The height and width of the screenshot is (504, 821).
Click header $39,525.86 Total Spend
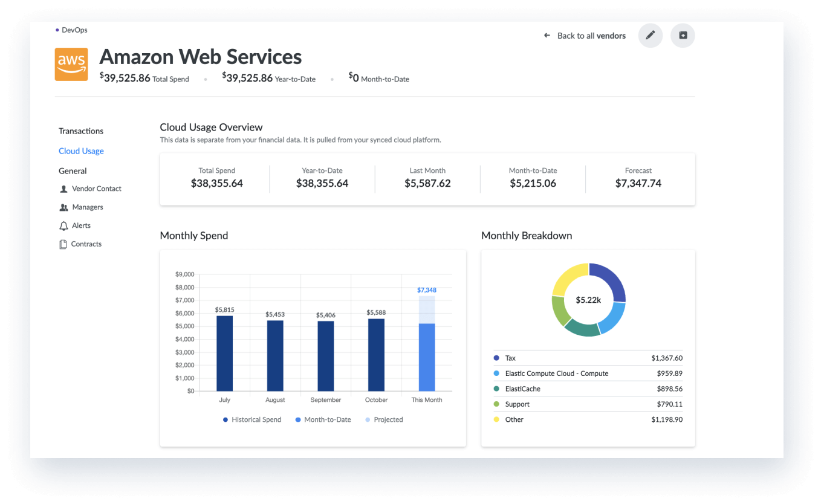144,78
